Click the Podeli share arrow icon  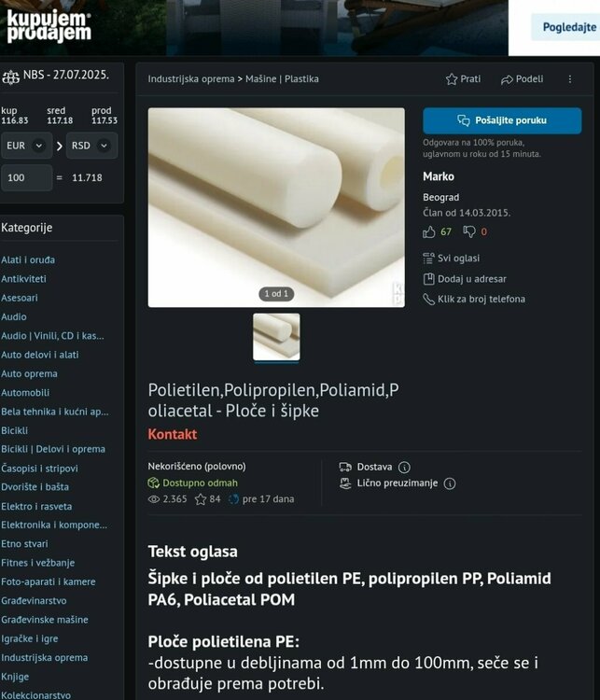point(507,79)
